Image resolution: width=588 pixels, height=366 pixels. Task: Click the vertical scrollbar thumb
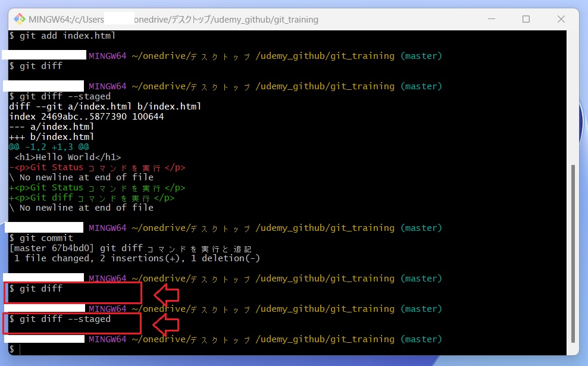pos(573,253)
